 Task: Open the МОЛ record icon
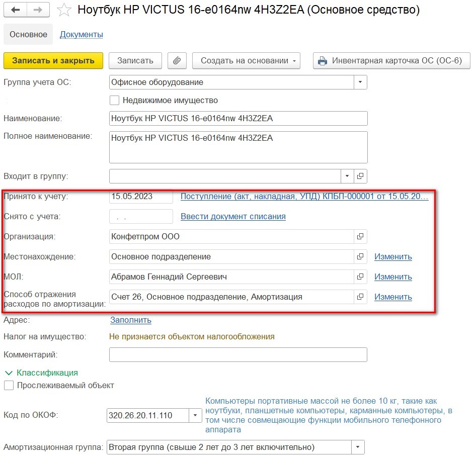coord(360,277)
